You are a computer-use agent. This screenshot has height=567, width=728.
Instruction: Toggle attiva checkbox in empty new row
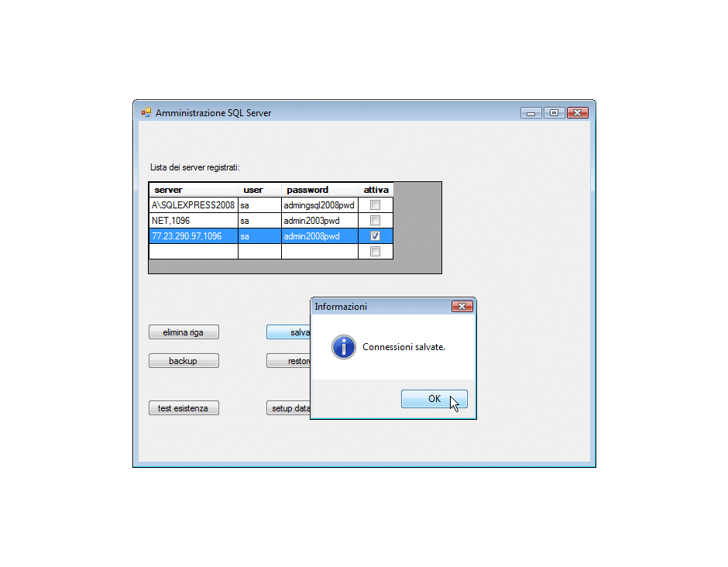click(x=375, y=251)
